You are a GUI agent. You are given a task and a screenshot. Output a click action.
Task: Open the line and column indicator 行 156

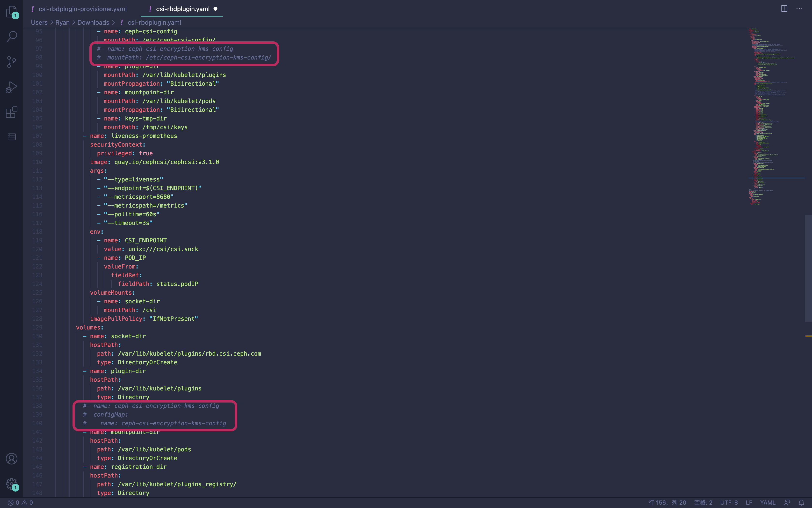click(667, 503)
